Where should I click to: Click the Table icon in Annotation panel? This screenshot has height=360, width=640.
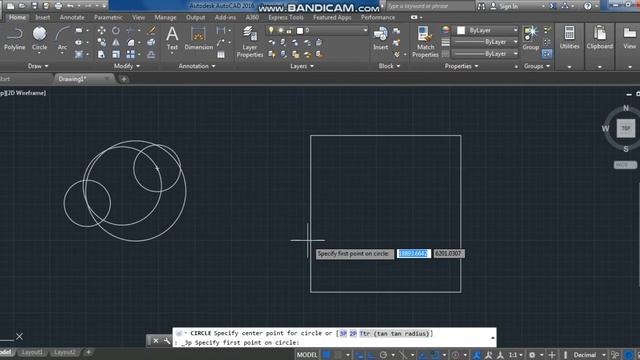[221, 54]
